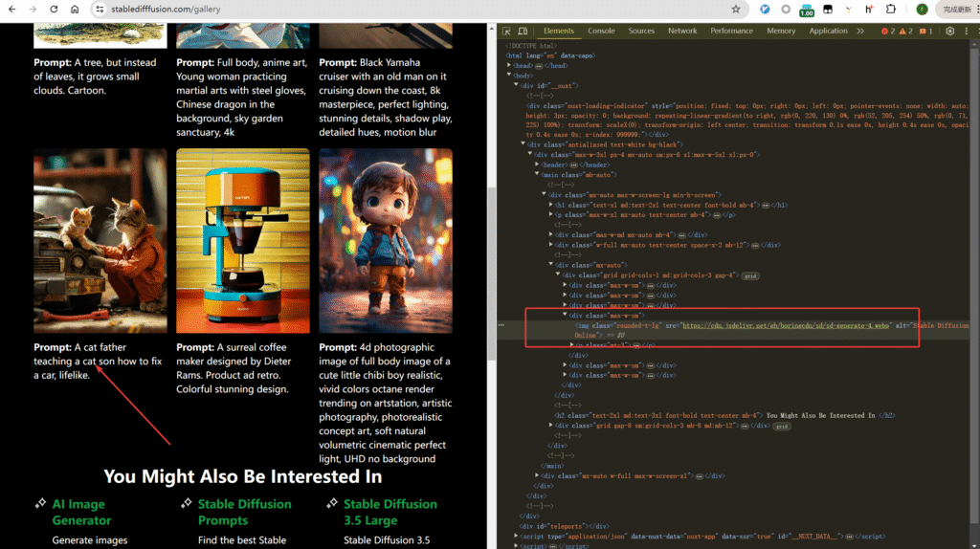
Task: Reload the page
Action: click(53, 9)
